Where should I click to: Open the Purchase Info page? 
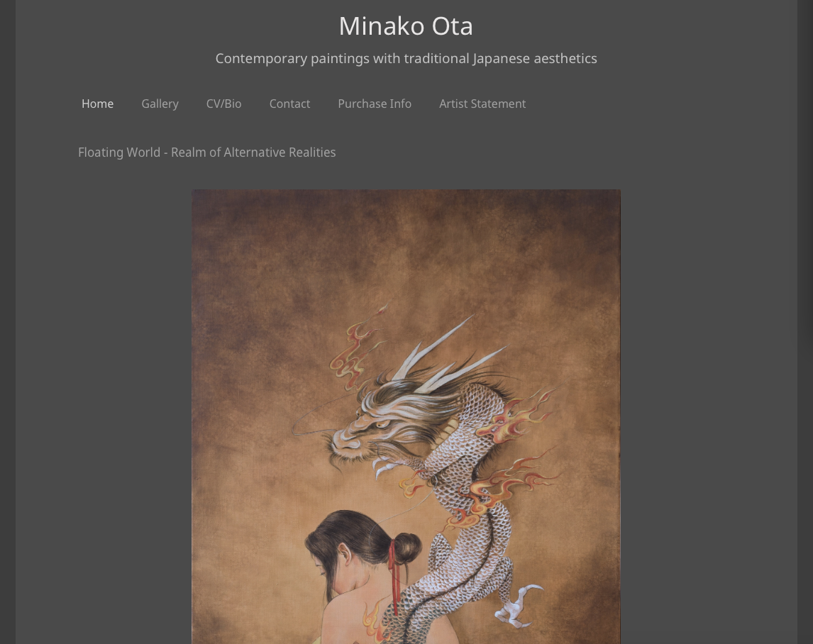(x=375, y=104)
